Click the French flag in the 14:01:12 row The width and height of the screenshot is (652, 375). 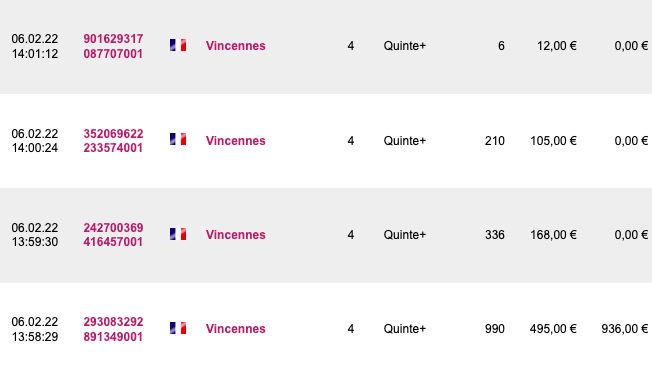[x=178, y=45]
